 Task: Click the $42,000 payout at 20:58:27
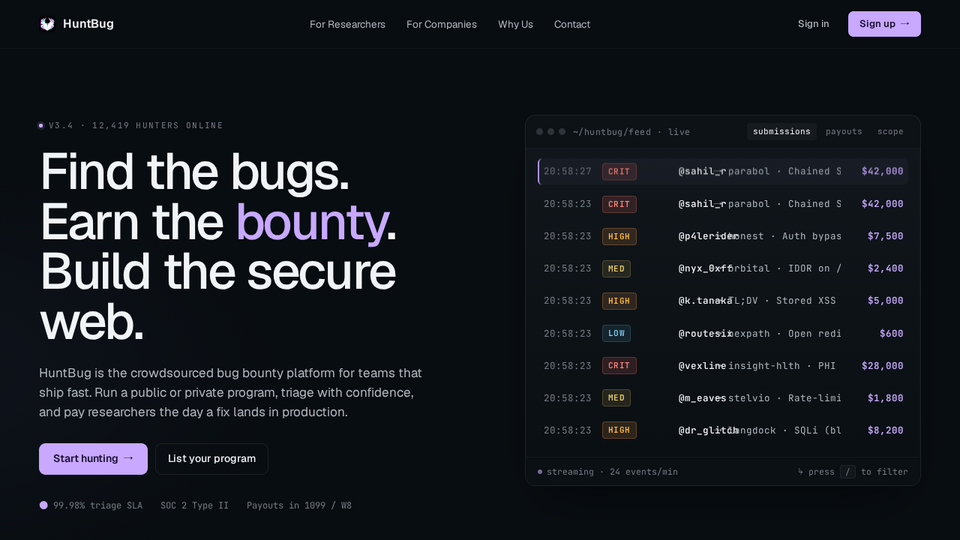tap(882, 171)
